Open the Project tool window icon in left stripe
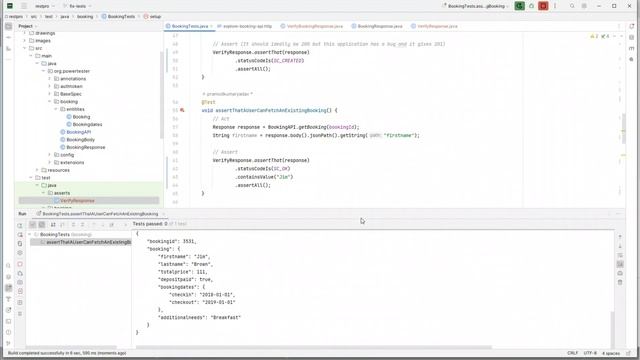 [x=8, y=26]
